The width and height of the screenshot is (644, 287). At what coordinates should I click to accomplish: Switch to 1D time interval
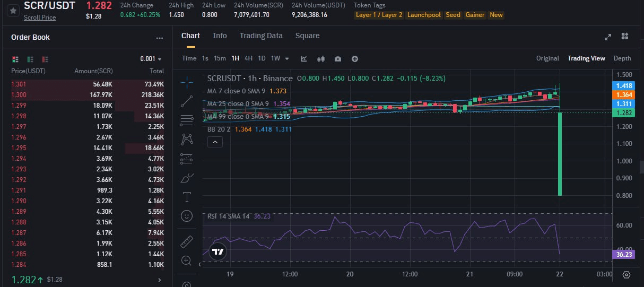pos(262,59)
